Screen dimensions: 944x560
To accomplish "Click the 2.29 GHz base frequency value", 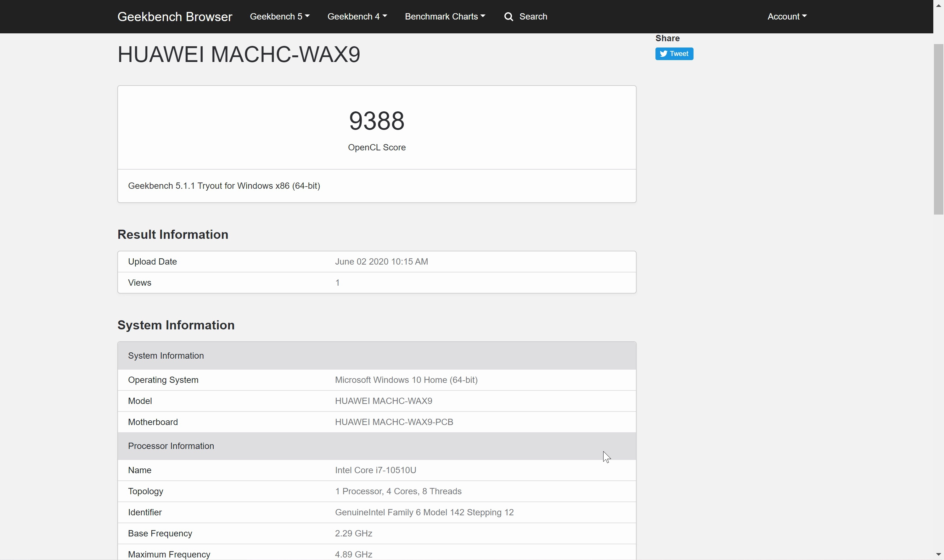I will pyautogui.click(x=354, y=534).
